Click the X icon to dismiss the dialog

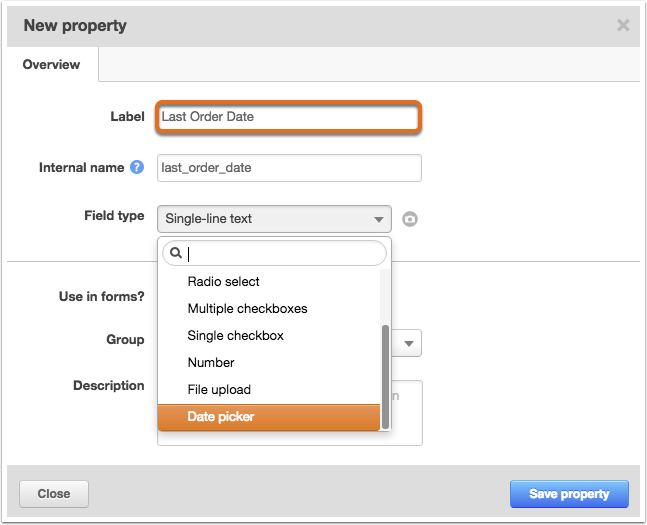coord(623,25)
